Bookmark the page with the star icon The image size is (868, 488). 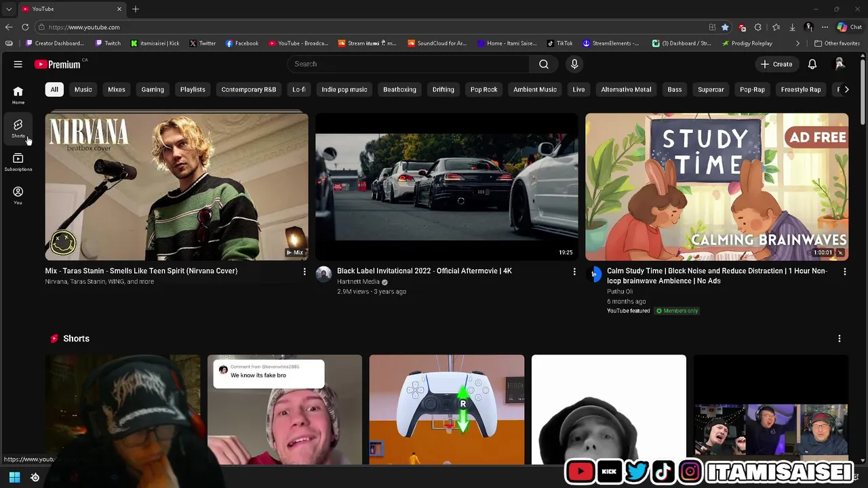[725, 27]
